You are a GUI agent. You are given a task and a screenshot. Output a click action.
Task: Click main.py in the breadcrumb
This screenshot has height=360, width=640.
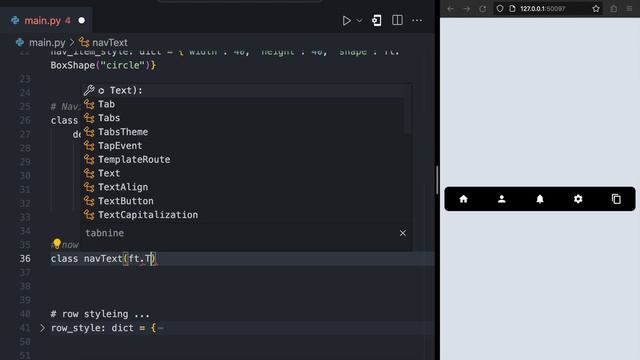(47, 42)
